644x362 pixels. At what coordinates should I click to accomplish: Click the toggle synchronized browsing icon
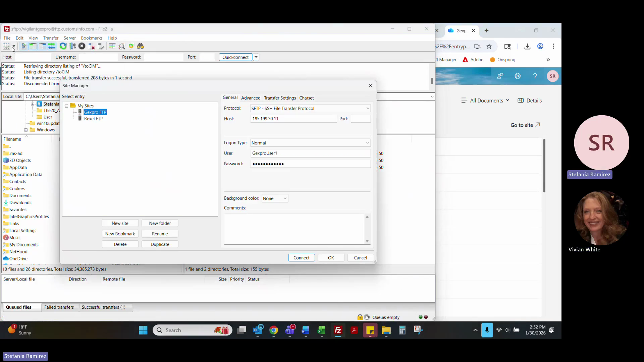click(131, 46)
